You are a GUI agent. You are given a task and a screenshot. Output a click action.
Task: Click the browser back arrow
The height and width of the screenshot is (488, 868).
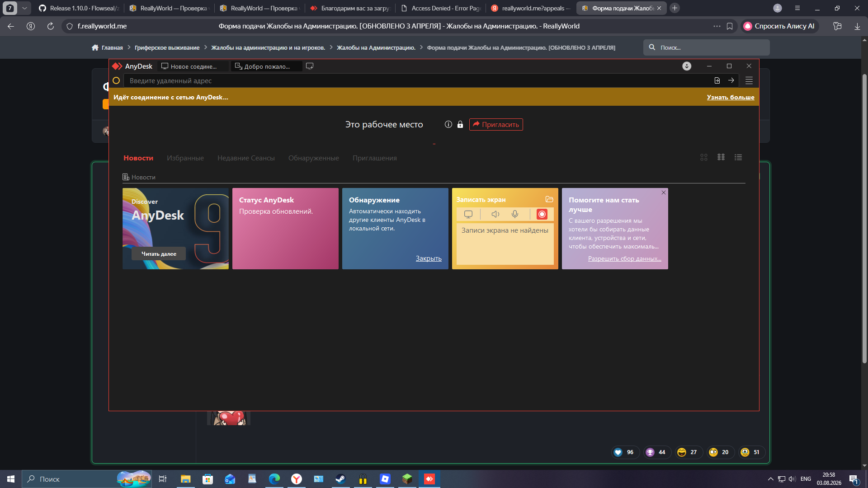coord(11,26)
